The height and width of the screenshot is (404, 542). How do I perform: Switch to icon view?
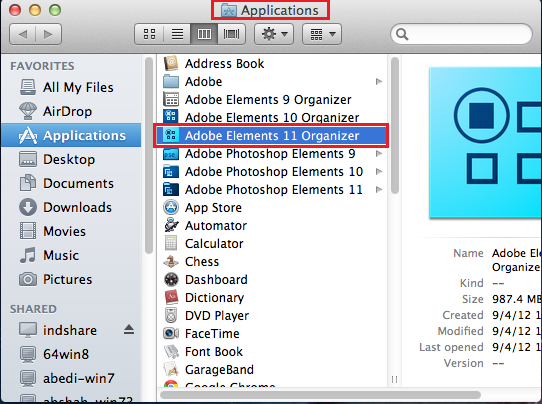pyautogui.click(x=149, y=34)
